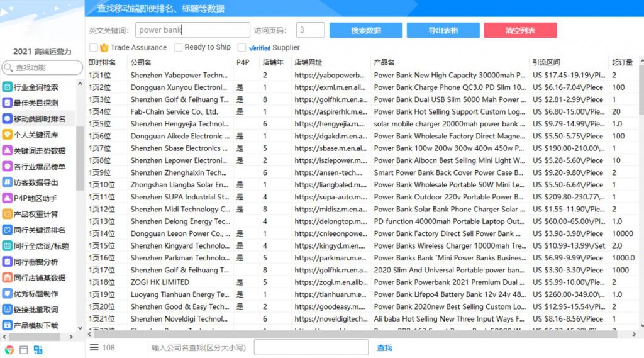Sort by 产品名 column header
The image size is (644, 358).
384,62
